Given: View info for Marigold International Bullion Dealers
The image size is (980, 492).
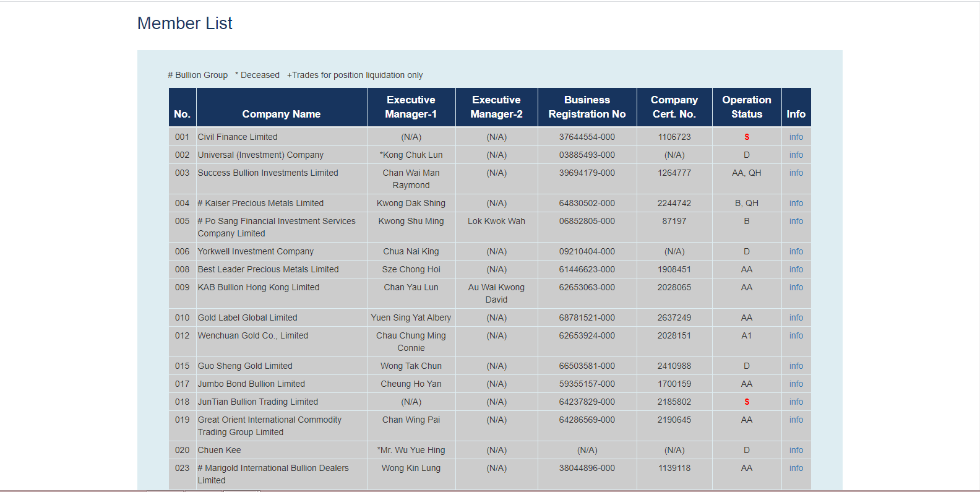Looking at the screenshot, I should (x=796, y=468).
